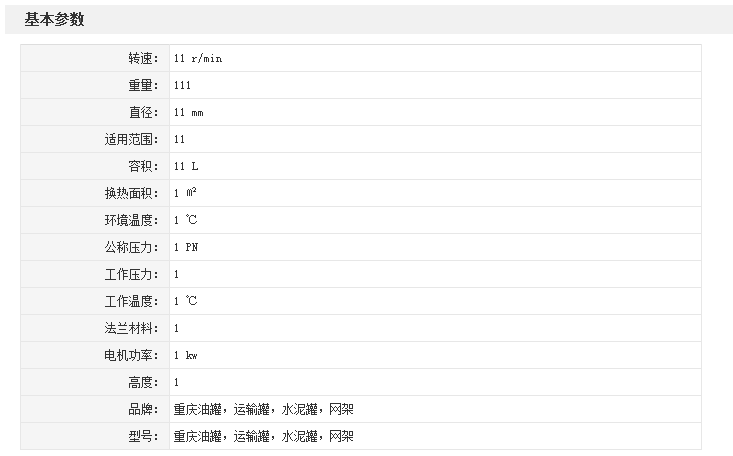This screenshot has height=456, width=733.
Task: Select the 直径 row label
Action: click(x=142, y=112)
